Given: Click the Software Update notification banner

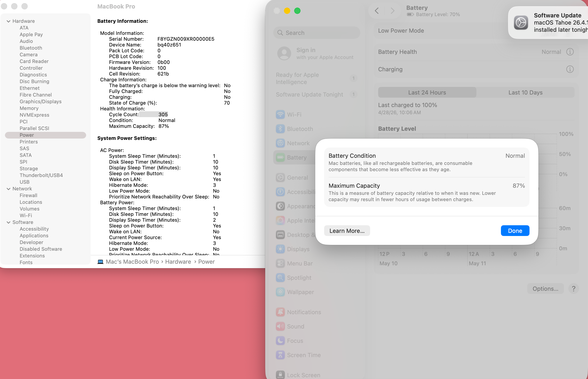Looking at the screenshot, I should click(548, 22).
